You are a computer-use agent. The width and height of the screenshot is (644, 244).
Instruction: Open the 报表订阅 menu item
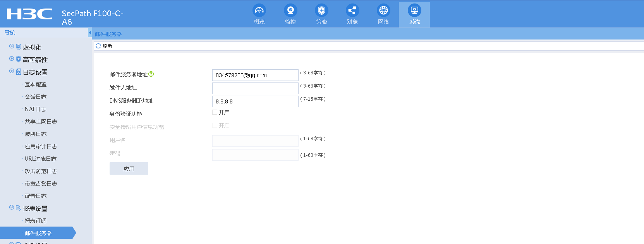36,221
